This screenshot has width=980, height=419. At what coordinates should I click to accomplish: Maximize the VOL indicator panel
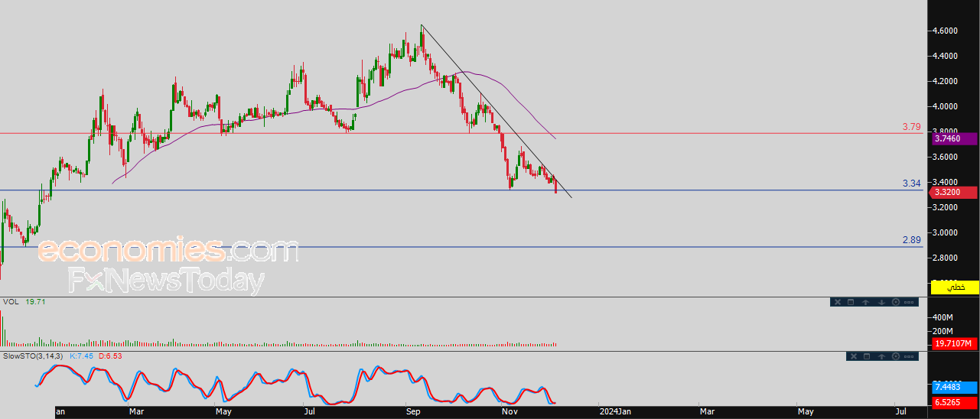click(851, 302)
